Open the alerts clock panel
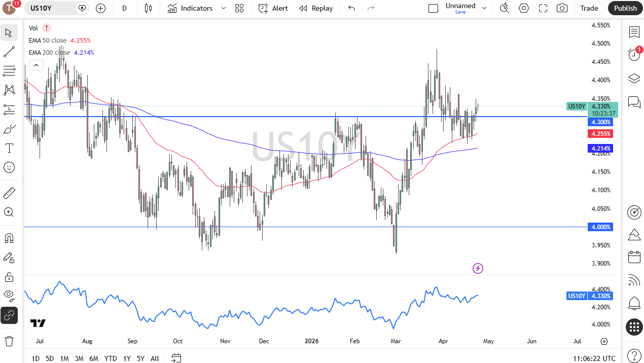The width and height of the screenshot is (644, 363). tap(634, 55)
